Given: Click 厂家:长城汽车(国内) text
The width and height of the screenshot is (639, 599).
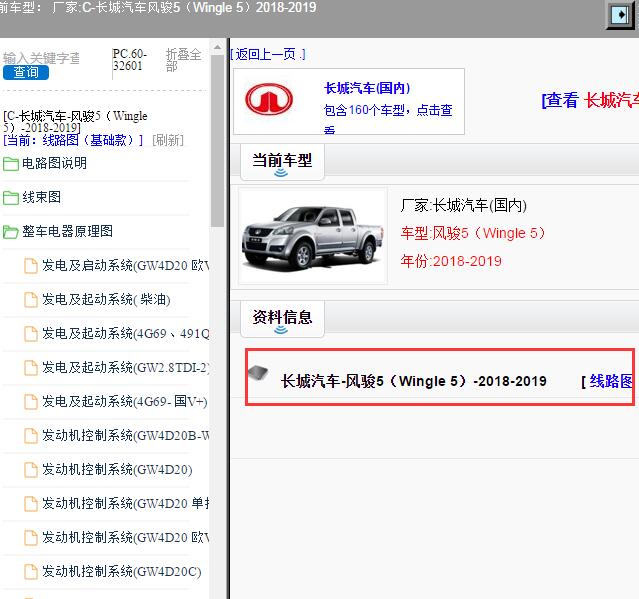Looking at the screenshot, I should tap(463, 205).
